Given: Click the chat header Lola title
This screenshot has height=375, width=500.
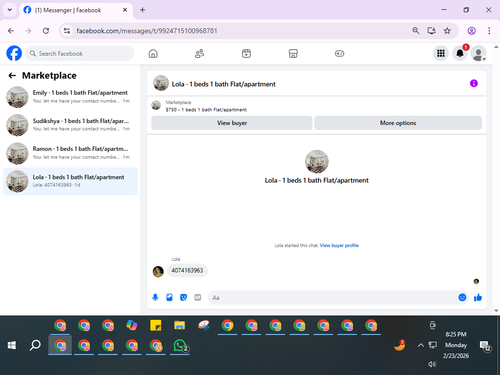Looking at the screenshot, I should pyautogui.click(x=223, y=84).
